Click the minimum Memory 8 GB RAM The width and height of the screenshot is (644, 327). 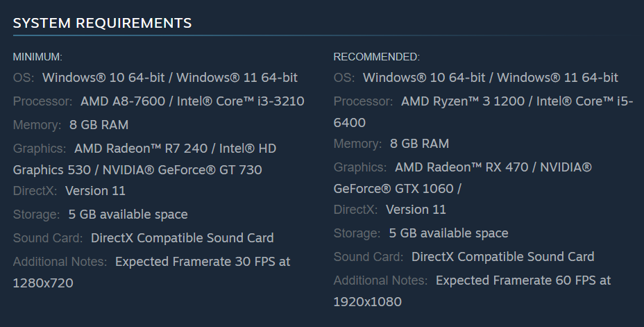point(99,125)
